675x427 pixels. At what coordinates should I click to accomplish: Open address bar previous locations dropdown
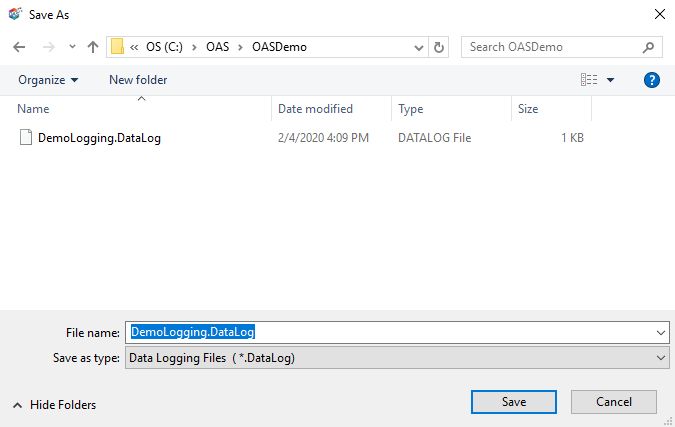pos(418,47)
